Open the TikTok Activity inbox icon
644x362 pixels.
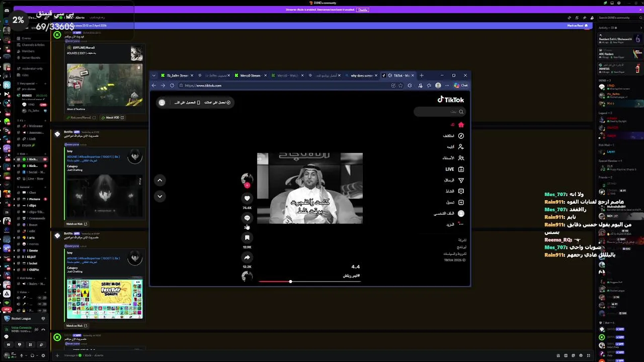461,191
